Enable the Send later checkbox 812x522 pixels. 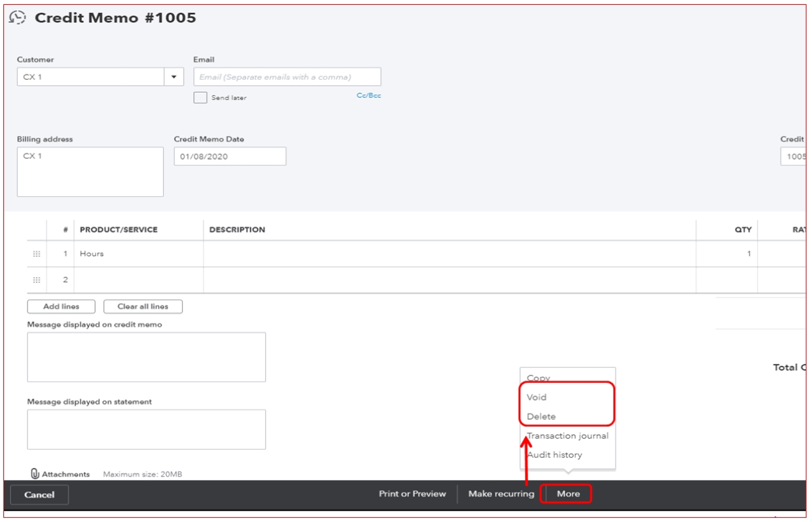pos(200,98)
